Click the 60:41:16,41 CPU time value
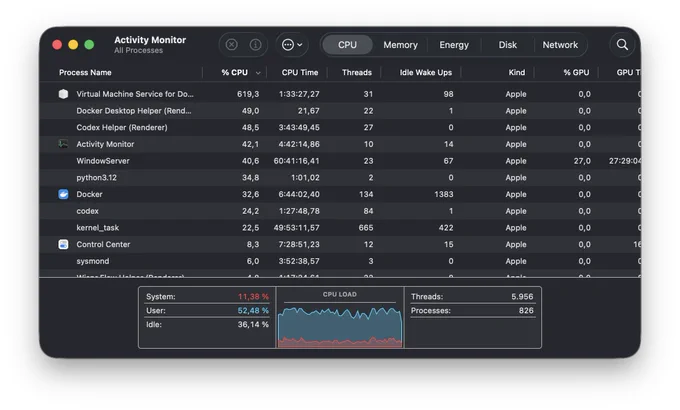680x410 pixels. tap(297, 161)
